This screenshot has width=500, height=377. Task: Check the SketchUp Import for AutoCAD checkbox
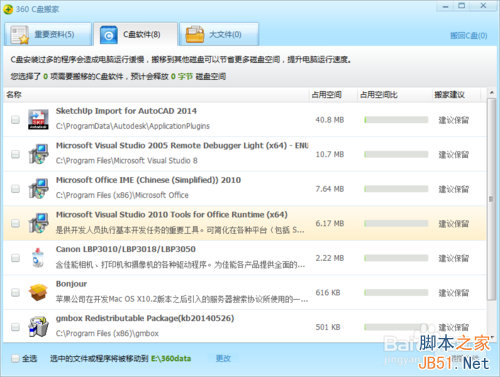coord(15,119)
